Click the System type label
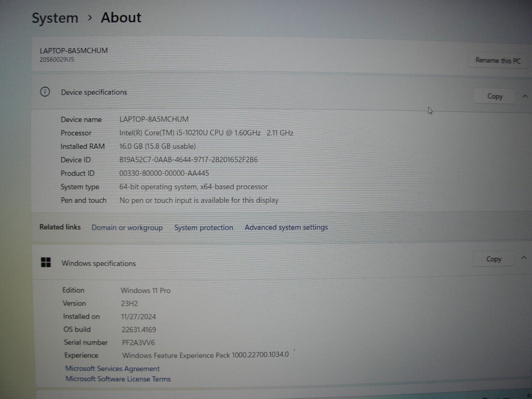The width and height of the screenshot is (532, 399). pos(80,187)
